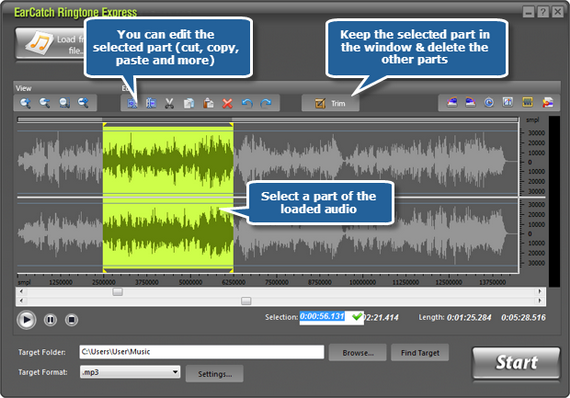Click the EarCatch Ringtone Express title
This screenshot has height=398, width=570.
[76, 12]
